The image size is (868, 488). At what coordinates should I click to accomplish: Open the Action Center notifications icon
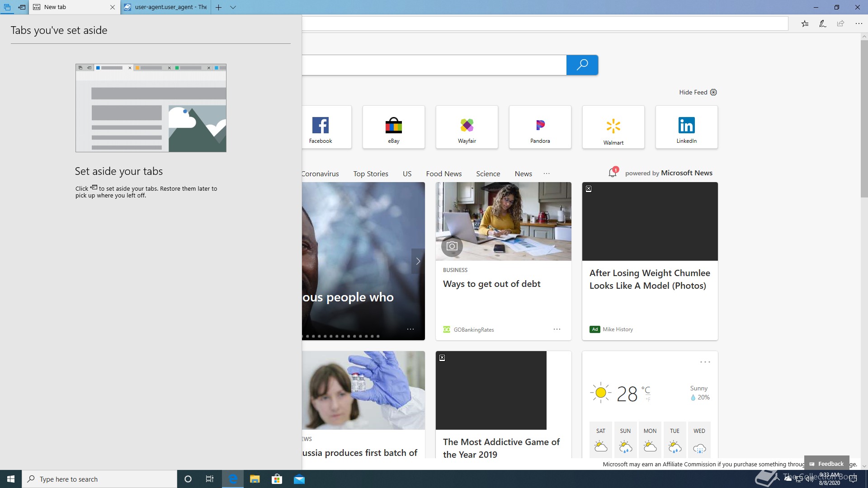pos(853,479)
